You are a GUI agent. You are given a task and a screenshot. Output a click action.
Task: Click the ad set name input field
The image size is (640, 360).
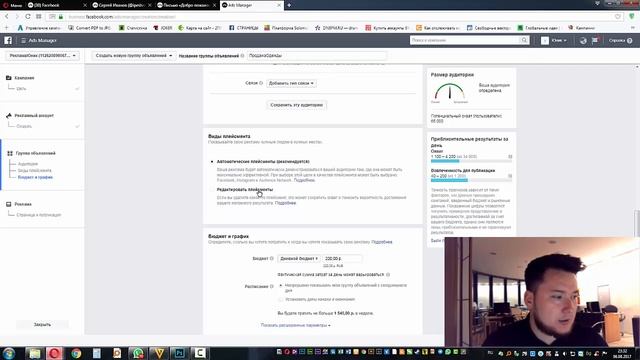[316, 56]
